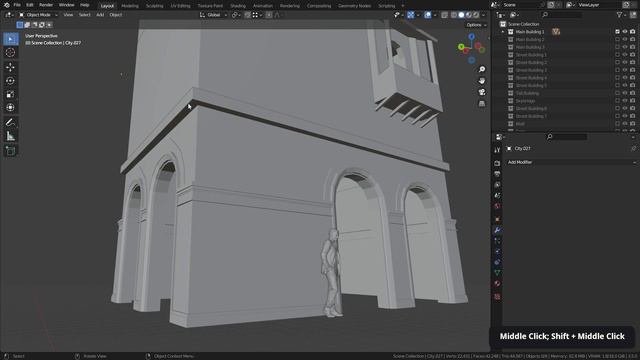The image size is (640, 360).
Task: Open the Object Mode dropdown
Action: pos(38,15)
